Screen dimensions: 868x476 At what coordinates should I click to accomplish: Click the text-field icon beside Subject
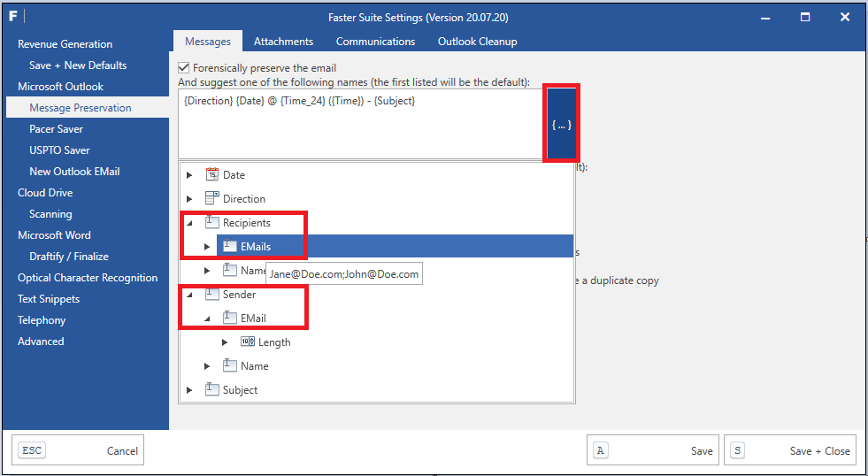coord(212,389)
